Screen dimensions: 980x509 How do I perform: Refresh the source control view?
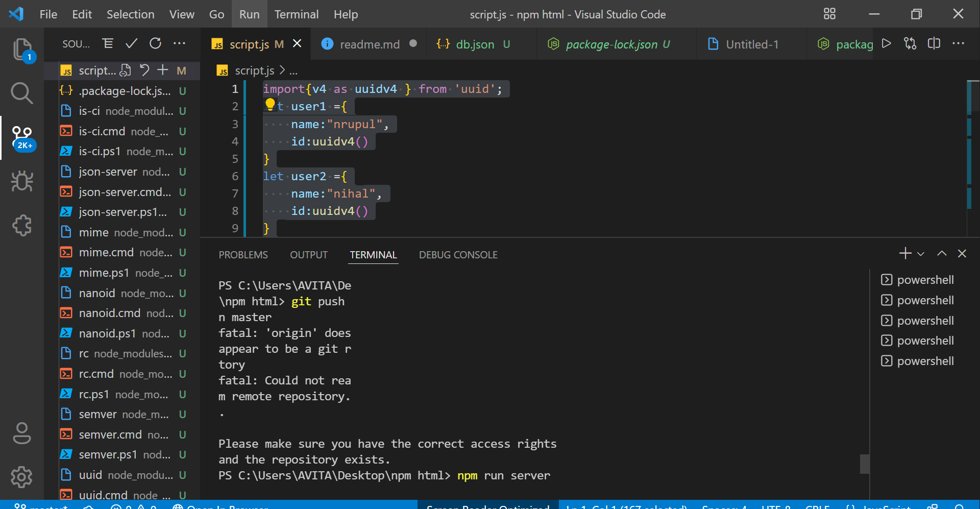pyautogui.click(x=155, y=43)
